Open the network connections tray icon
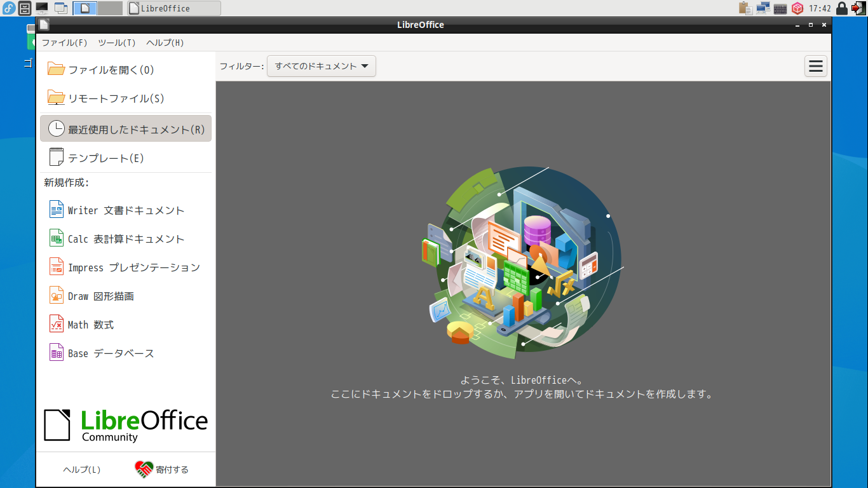The image size is (868, 488). point(763,8)
